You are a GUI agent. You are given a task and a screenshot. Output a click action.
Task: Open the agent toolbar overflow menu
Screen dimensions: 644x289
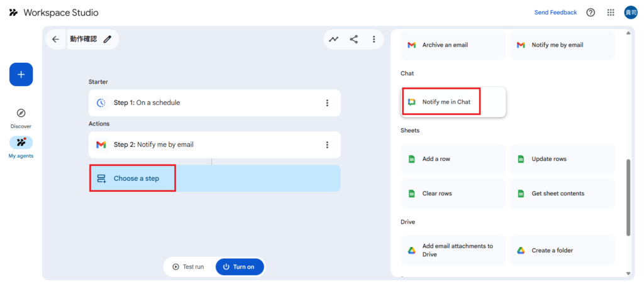tap(374, 39)
